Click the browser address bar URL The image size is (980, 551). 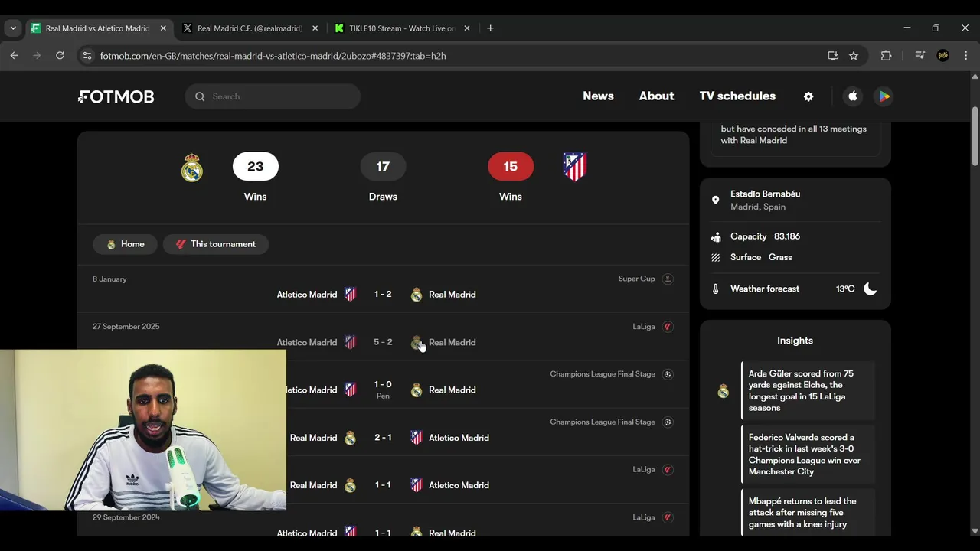pos(273,56)
